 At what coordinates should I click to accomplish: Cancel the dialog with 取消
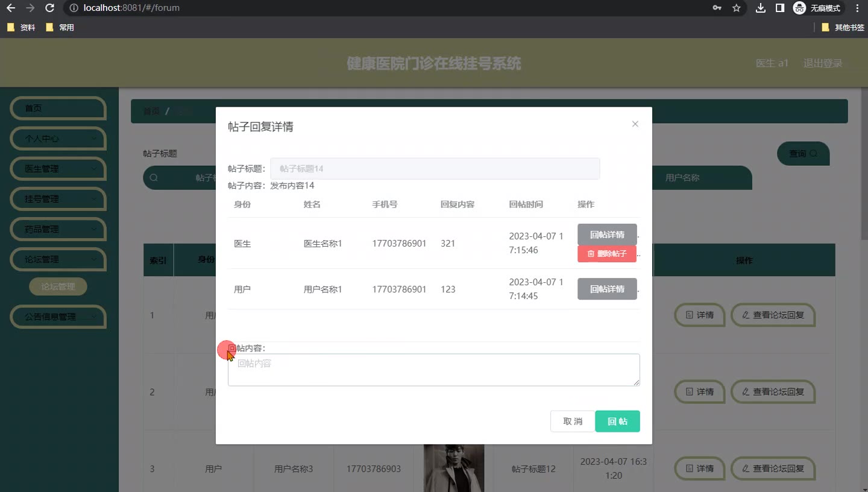[x=573, y=421]
